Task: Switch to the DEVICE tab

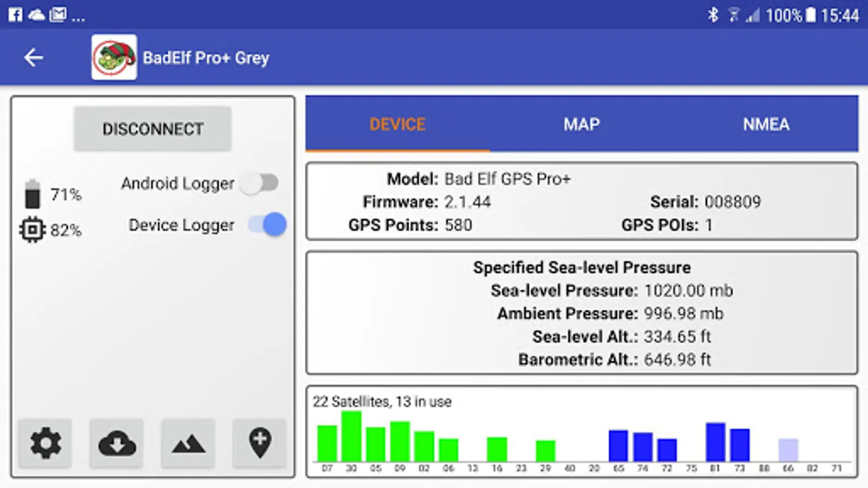Action: pyautogui.click(x=398, y=124)
